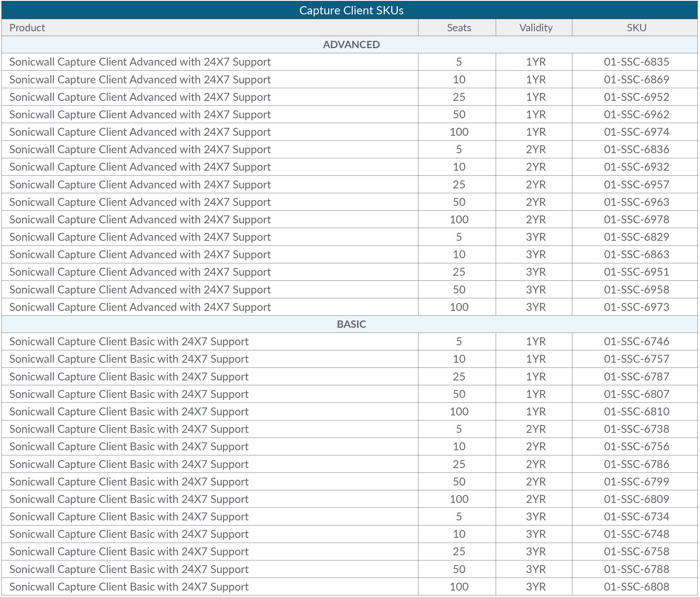700x597 pixels.
Task: Select SKU 01-SSC-6799
Action: [x=636, y=481]
